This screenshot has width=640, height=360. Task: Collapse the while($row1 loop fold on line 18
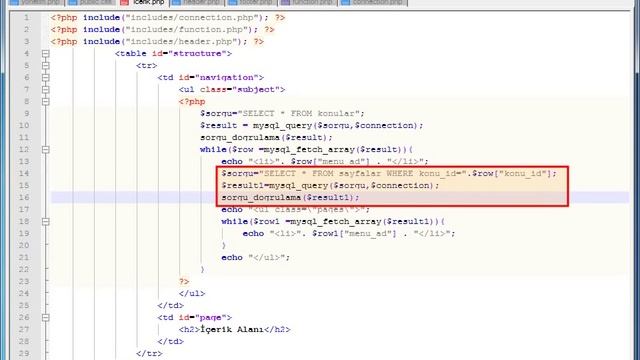(x=46, y=222)
